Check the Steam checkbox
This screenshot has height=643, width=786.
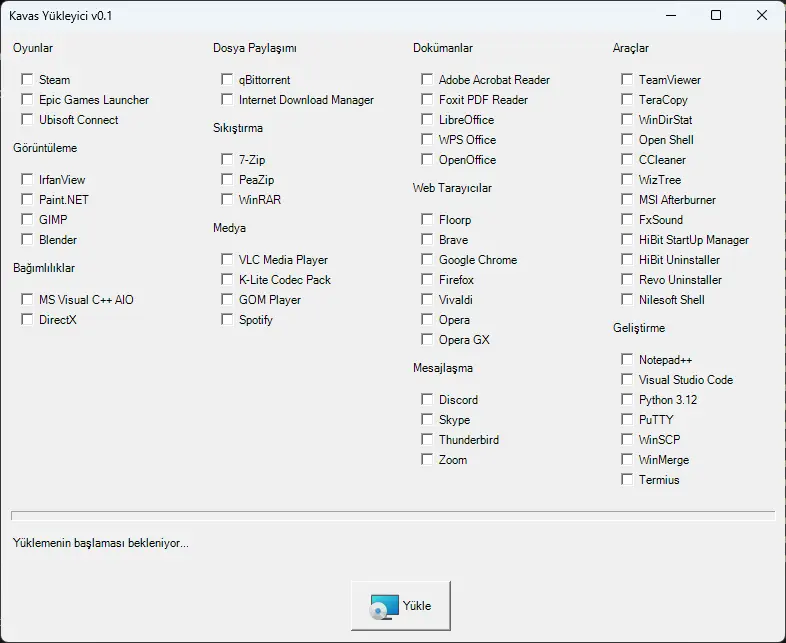tap(27, 79)
